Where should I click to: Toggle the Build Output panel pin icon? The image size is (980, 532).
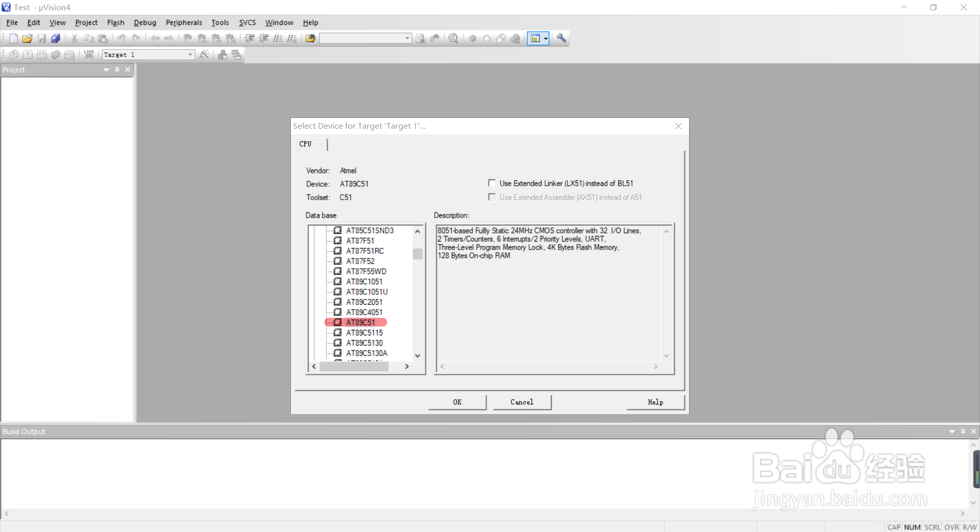[963, 431]
